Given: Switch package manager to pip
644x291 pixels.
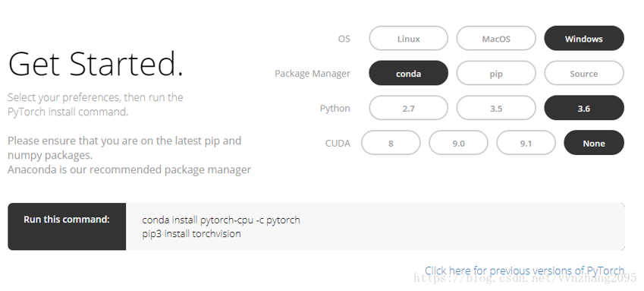Looking at the screenshot, I should pyautogui.click(x=496, y=73).
